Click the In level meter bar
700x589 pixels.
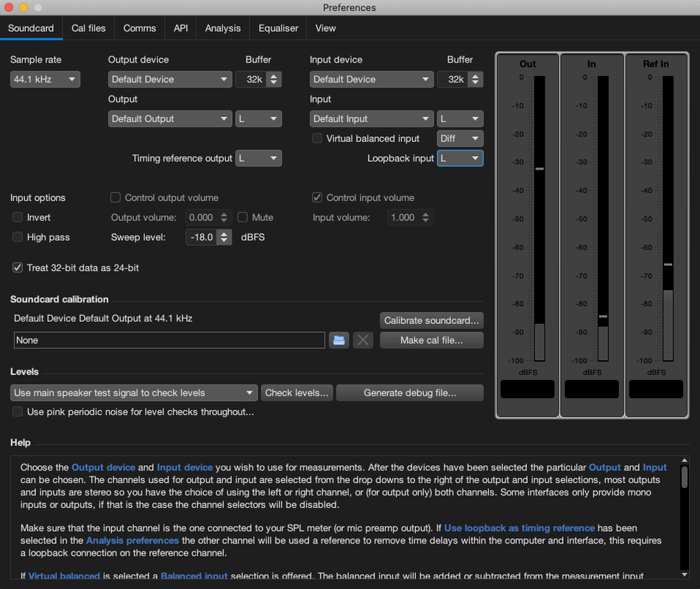pos(603,218)
